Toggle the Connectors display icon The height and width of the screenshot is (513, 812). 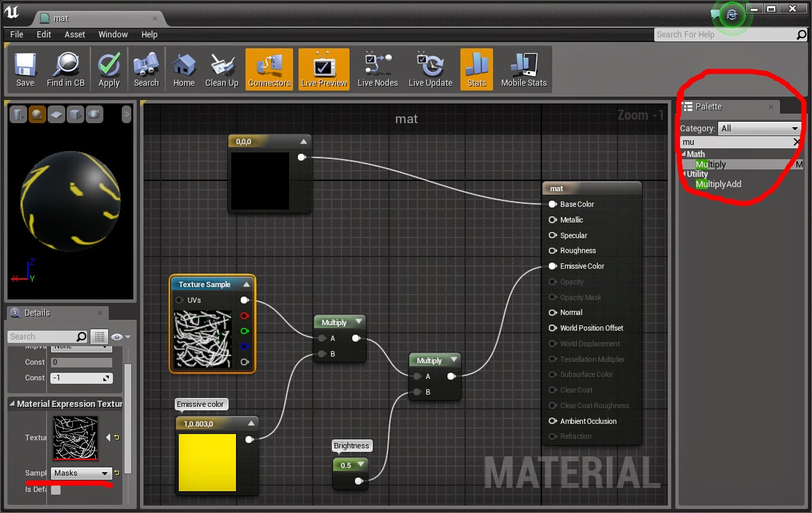[x=269, y=68]
